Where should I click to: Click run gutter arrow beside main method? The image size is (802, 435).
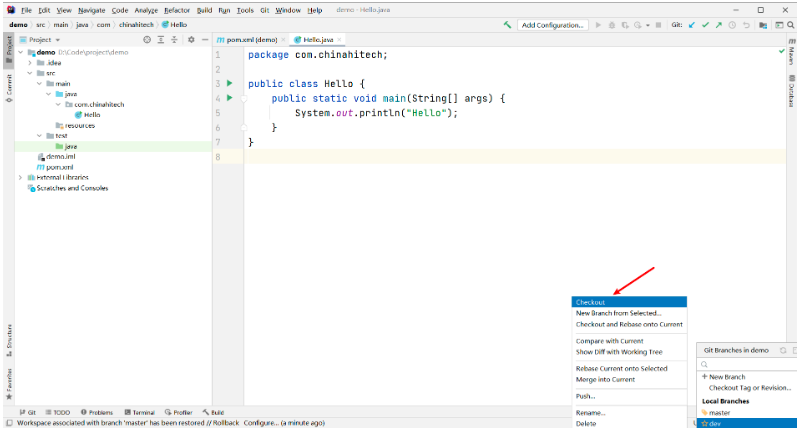pyautogui.click(x=230, y=97)
